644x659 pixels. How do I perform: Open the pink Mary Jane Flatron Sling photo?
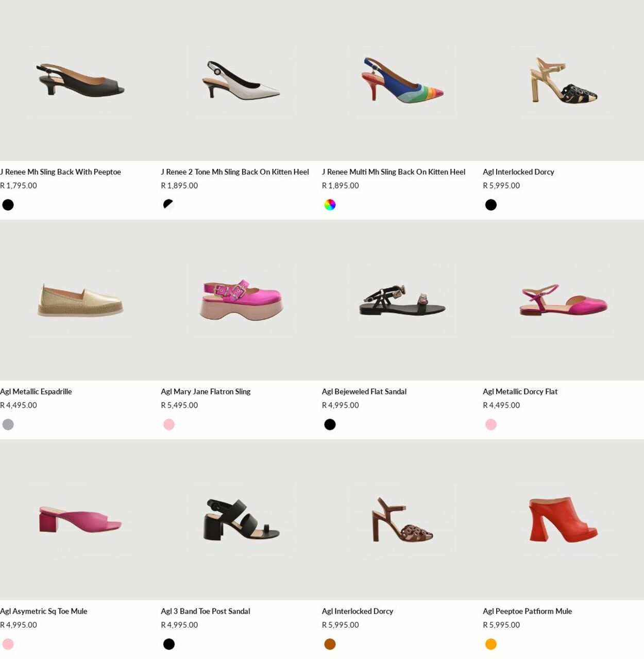pyautogui.click(x=241, y=300)
